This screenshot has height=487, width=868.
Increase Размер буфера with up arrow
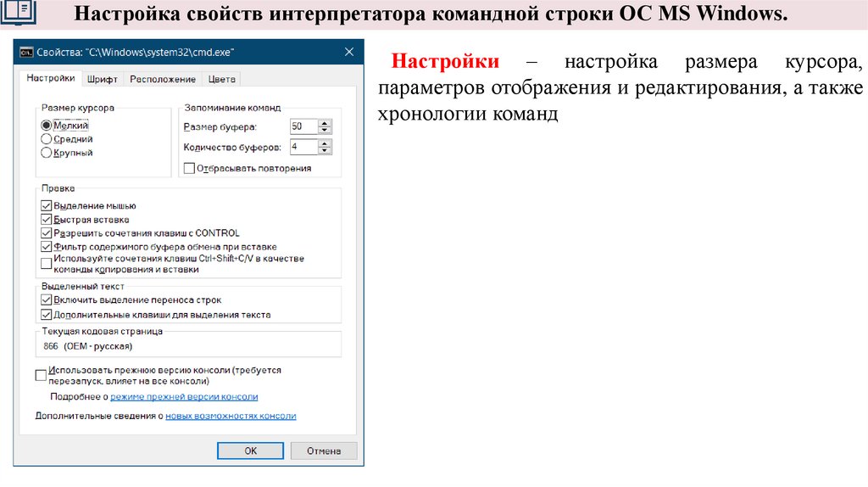pyautogui.click(x=325, y=123)
